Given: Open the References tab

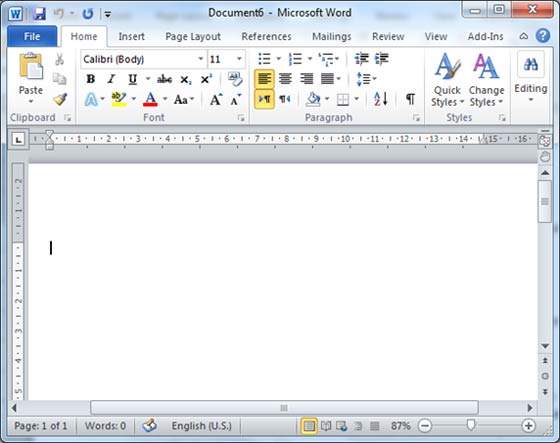Looking at the screenshot, I should click(x=266, y=36).
